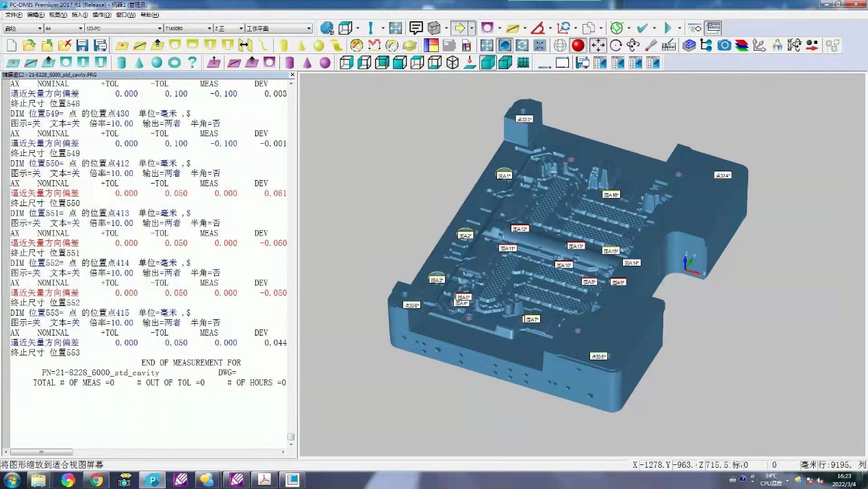
Task: Toggle the solid shaded cube view button
Action: tap(488, 63)
